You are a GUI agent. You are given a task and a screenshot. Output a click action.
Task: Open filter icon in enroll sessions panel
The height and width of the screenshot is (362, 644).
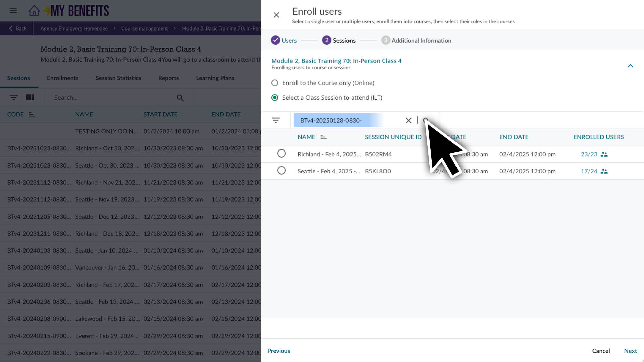[x=276, y=120]
